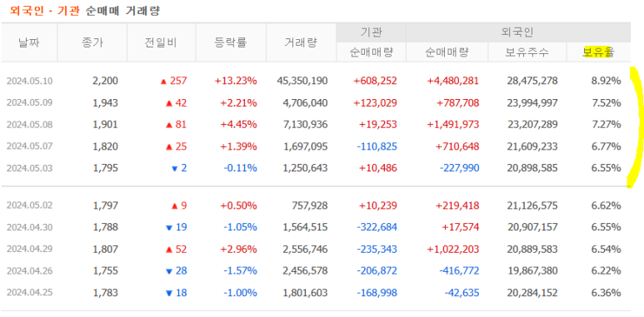Click foreign net buy +1,022,203

pos(453,249)
